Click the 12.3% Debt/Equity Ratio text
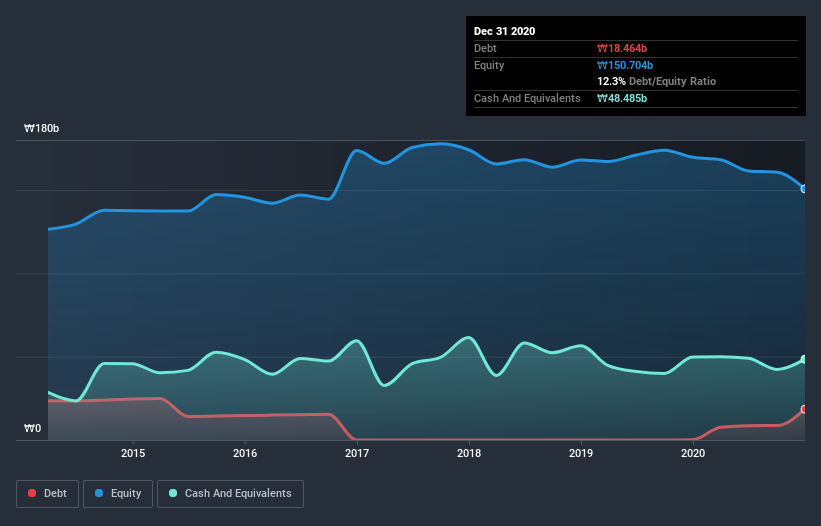The image size is (821, 526). pos(657,81)
